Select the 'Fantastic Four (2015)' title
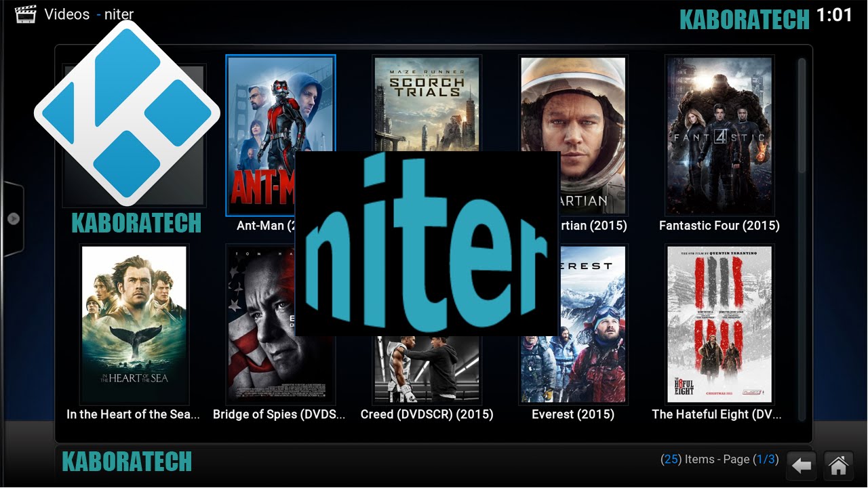The image size is (868, 488). click(719, 226)
